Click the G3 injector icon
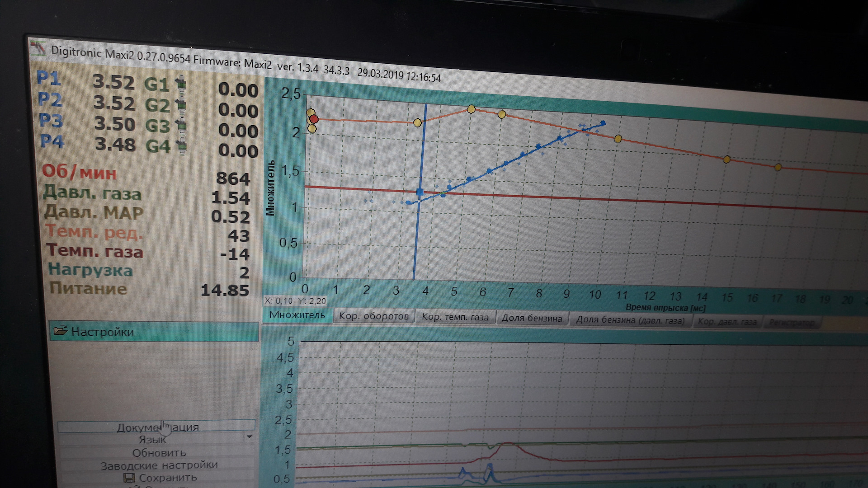The height and width of the screenshot is (488, 868). click(182, 126)
